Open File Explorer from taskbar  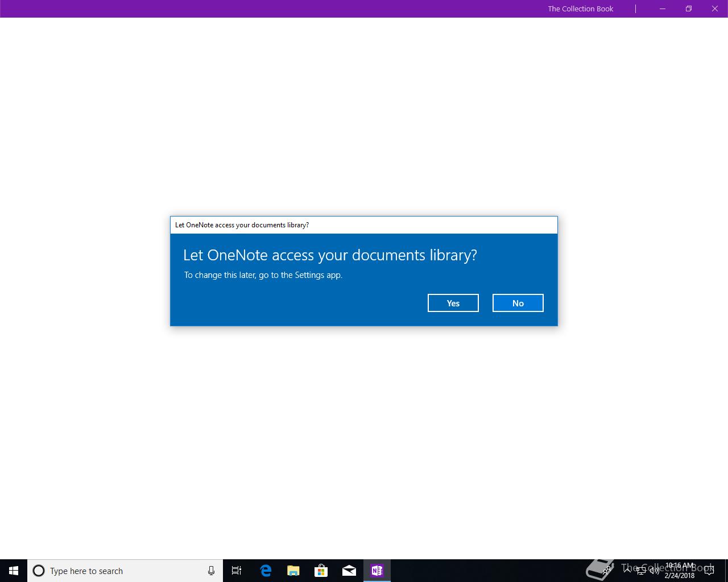(293, 571)
